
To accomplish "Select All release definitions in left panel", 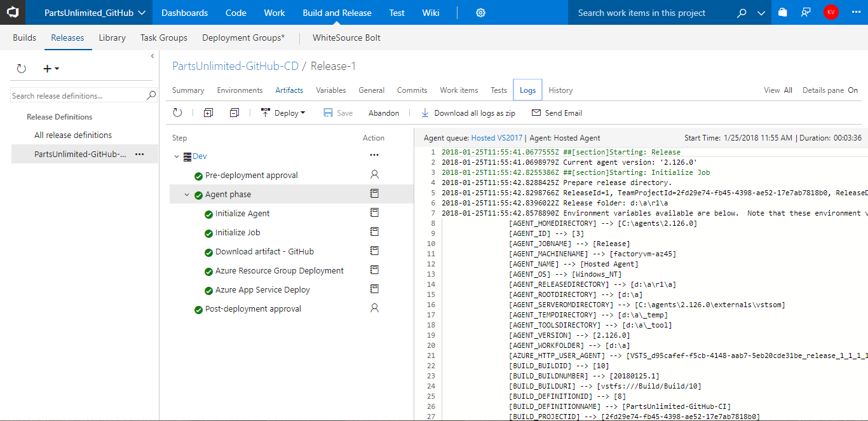I will pyautogui.click(x=73, y=135).
